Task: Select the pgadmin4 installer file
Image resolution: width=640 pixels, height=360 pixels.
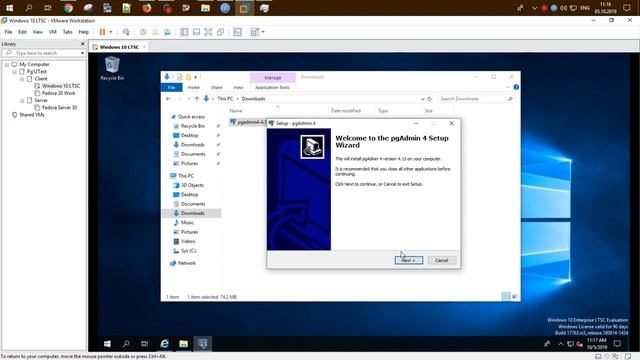Action: coord(248,122)
